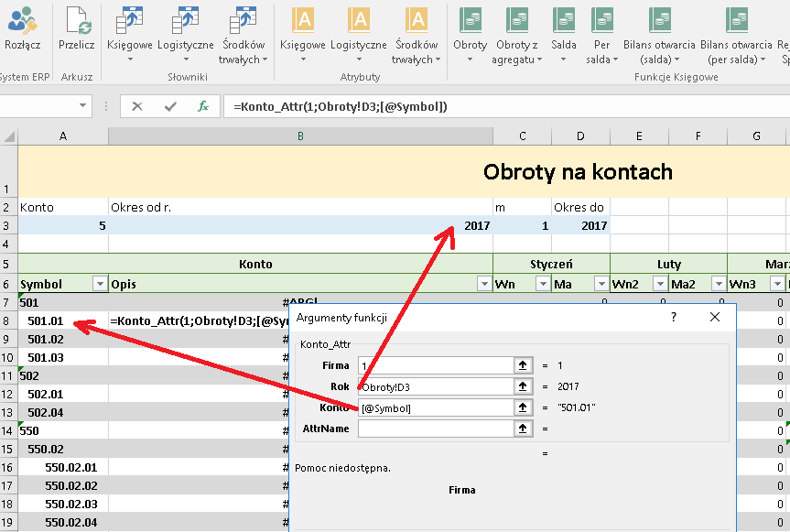
Task: Select cell containing 550.02.03
Action: pos(63,505)
